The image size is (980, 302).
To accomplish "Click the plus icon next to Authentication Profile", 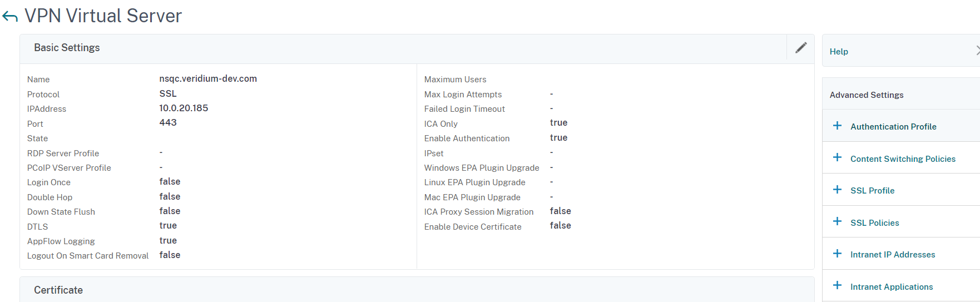I will [x=837, y=126].
